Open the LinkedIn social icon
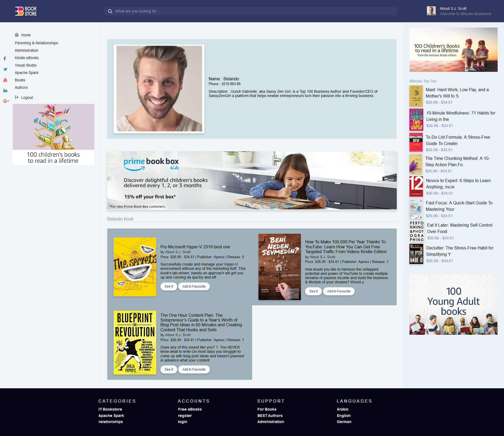504x436 pixels. tap(5, 91)
